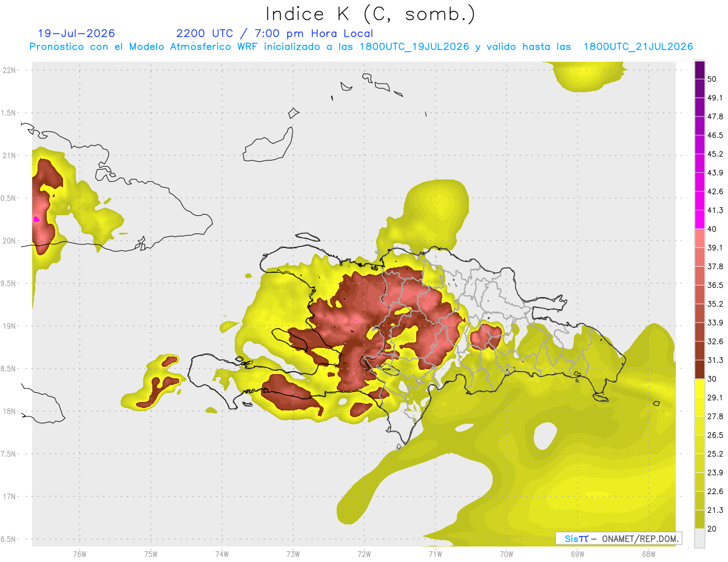Screen dimensions: 728x562
Task: Click the colorbar value "26.5"
Action: click(715, 435)
